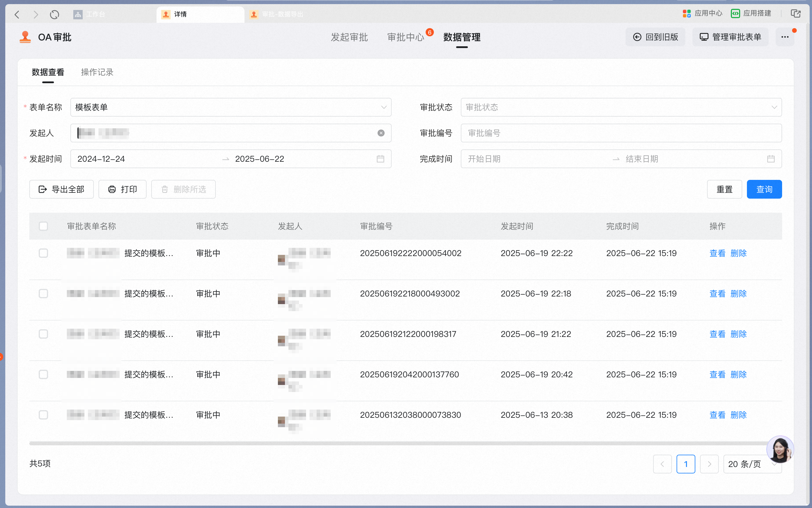Screen dimensions: 812x508
Task: Select the 数据查看 sub-tab
Action: click(48, 72)
